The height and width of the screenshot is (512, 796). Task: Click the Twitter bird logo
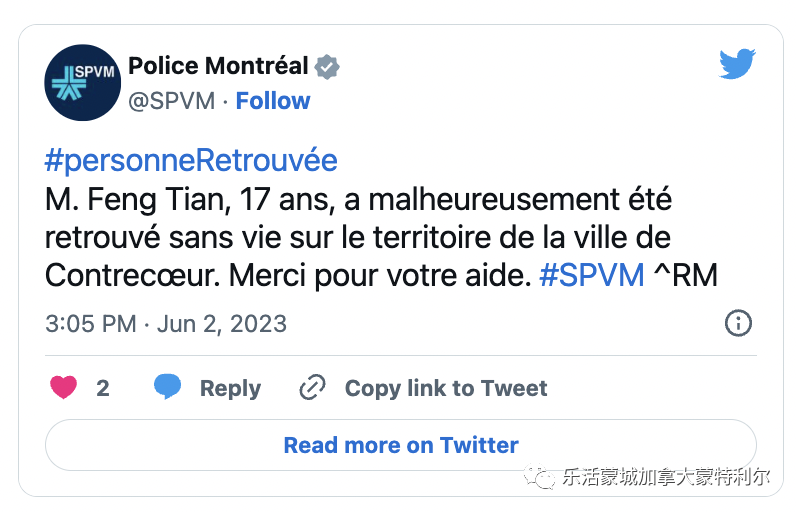coord(737,64)
